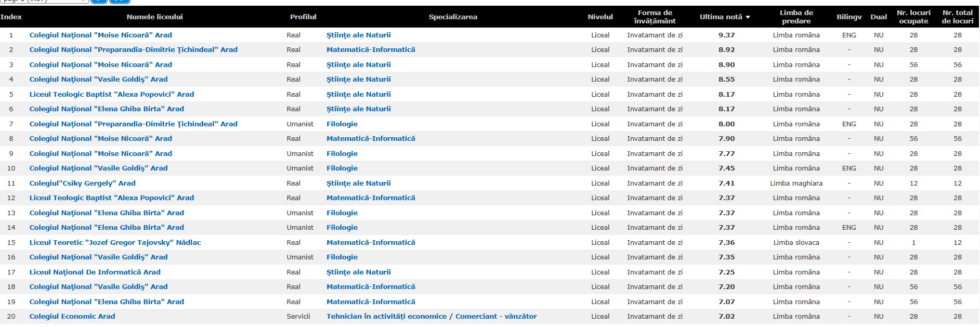Sort by Nr. total de locuri header
The height and width of the screenshot is (327, 980).
[x=958, y=17]
